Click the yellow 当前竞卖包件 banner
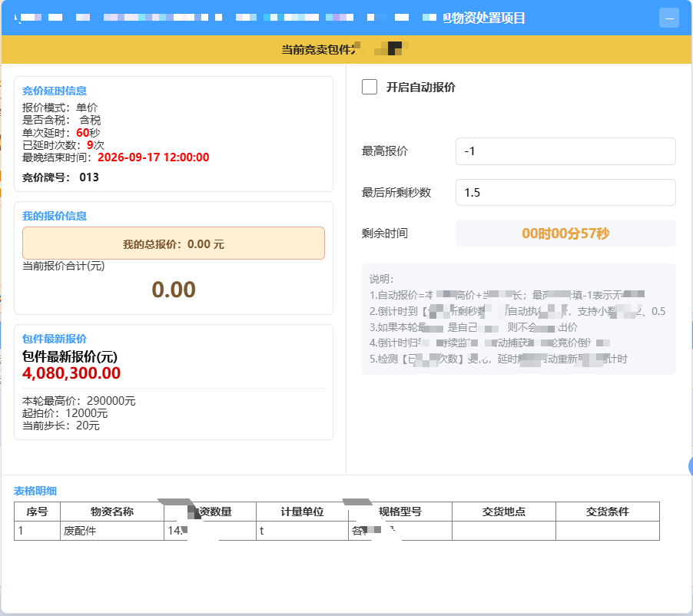693x616 pixels. (346, 49)
